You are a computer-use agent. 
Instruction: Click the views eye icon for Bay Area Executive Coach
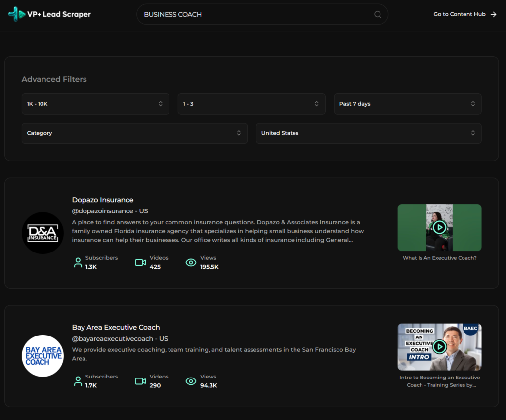191,381
